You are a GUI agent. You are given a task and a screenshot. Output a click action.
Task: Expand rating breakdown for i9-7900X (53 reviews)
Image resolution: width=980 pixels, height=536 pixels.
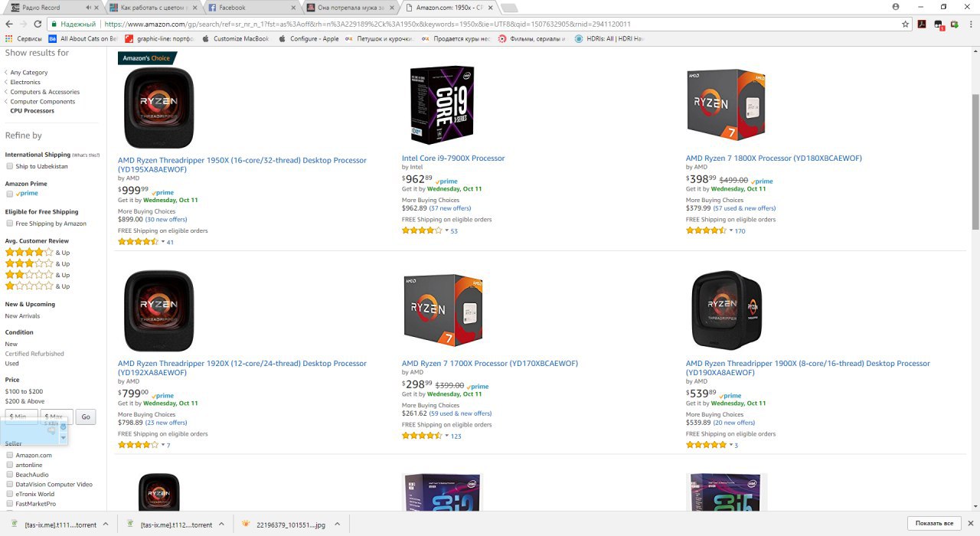tap(447, 230)
